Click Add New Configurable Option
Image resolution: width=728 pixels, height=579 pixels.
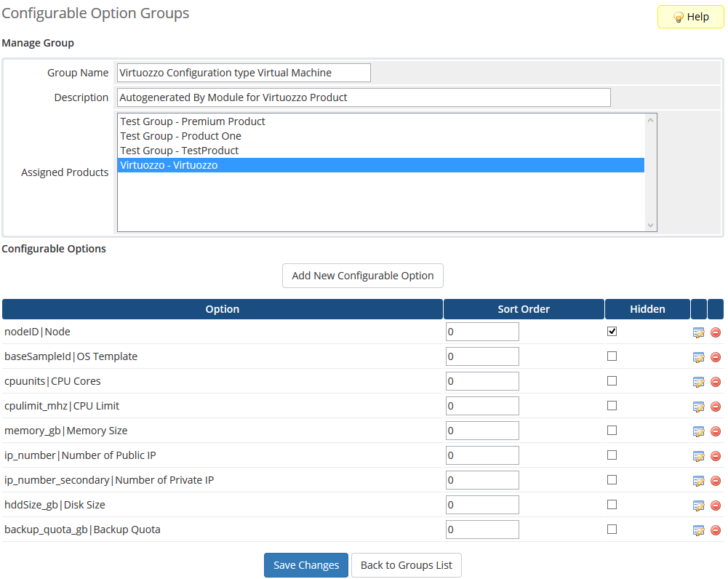point(363,276)
